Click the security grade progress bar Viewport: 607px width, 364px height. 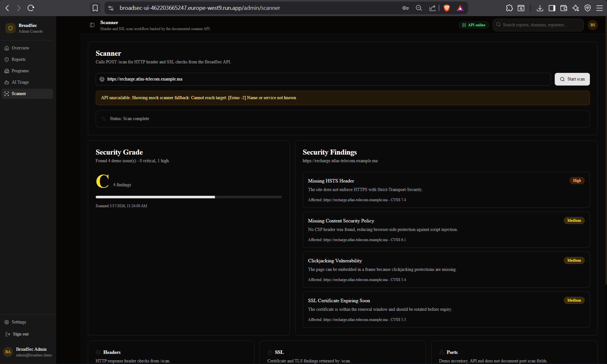click(189, 197)
